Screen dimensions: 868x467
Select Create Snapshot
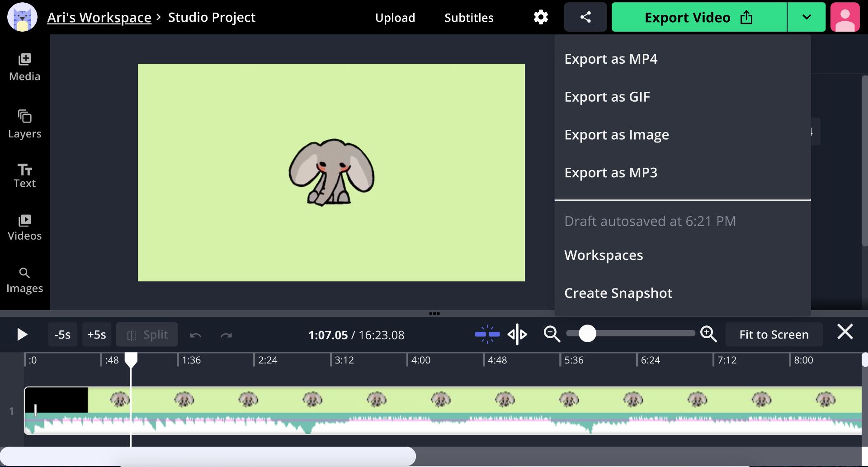tap(618, 293)
